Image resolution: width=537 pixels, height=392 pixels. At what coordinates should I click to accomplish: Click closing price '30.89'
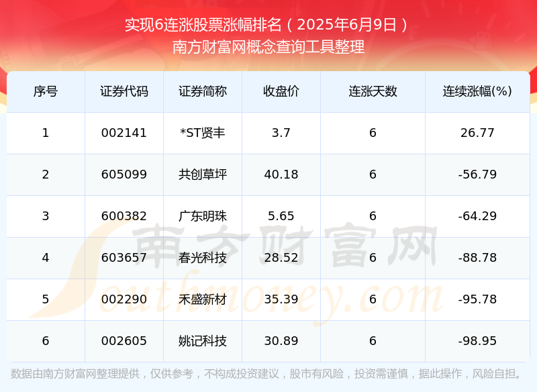pyautogui.click(x=281, y=341)
